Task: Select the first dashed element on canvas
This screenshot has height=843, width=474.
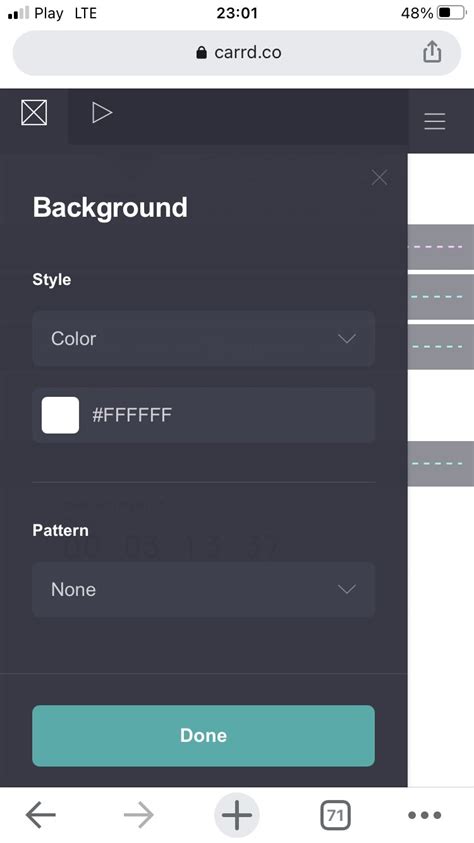Action: click(441, 247)
